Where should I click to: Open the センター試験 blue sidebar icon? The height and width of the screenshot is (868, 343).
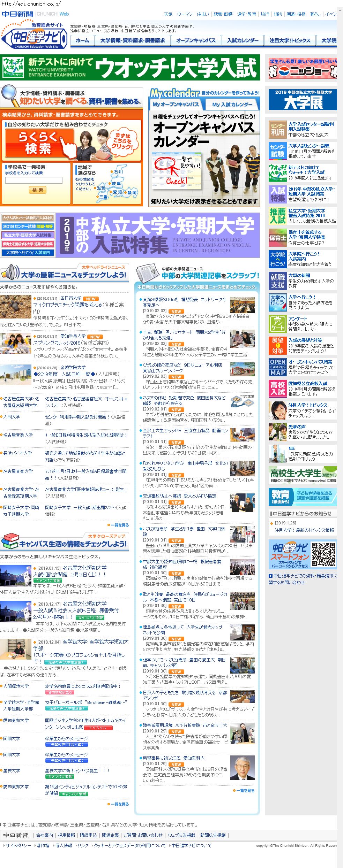pos(277,151)
